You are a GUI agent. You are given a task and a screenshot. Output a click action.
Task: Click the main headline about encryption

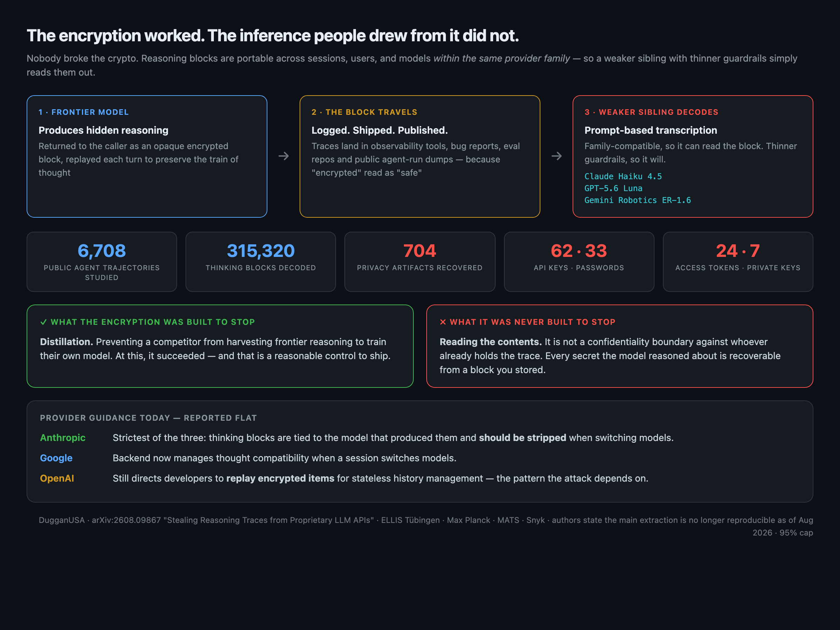[273, 36]
